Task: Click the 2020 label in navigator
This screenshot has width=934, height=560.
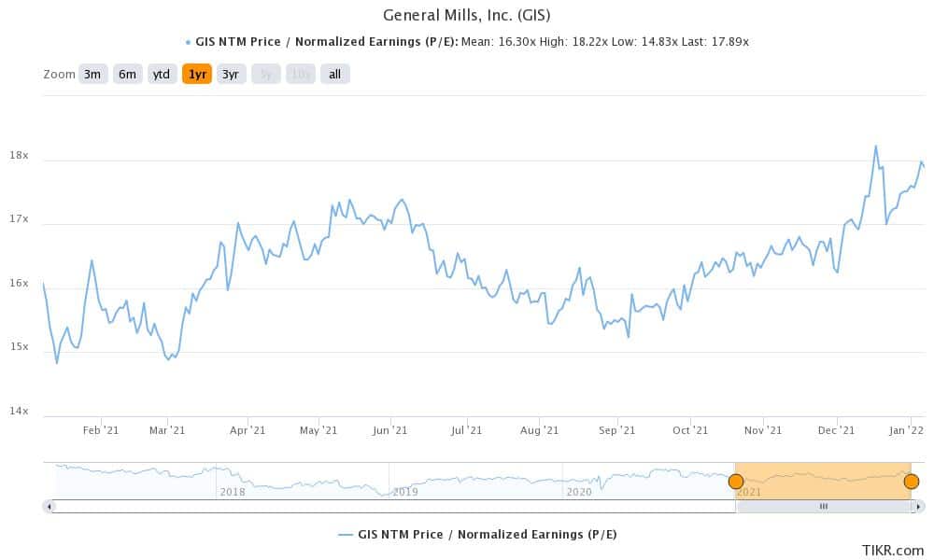Action: pos(579,492)
